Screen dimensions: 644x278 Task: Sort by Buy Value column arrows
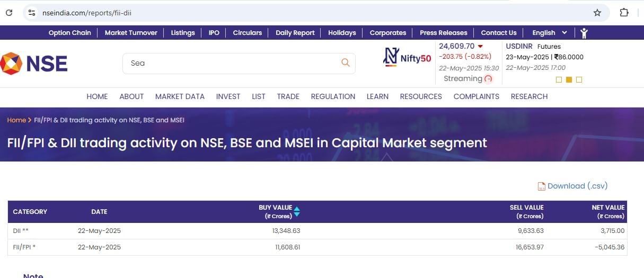point(297,211)
